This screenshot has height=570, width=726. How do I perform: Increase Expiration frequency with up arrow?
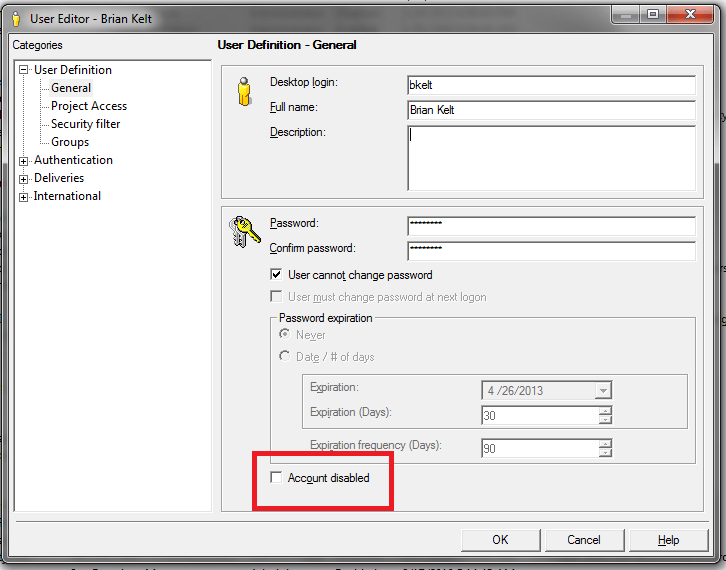[605, 443]
